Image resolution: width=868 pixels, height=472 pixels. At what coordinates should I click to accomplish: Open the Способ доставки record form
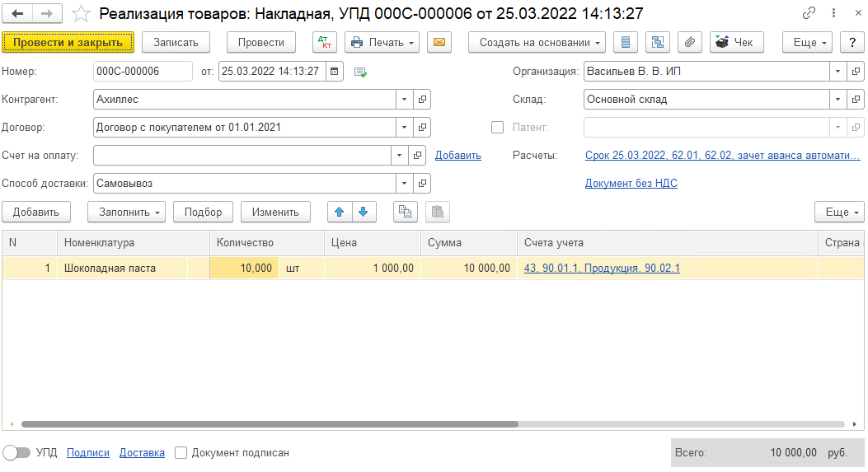tap(422, 183)
